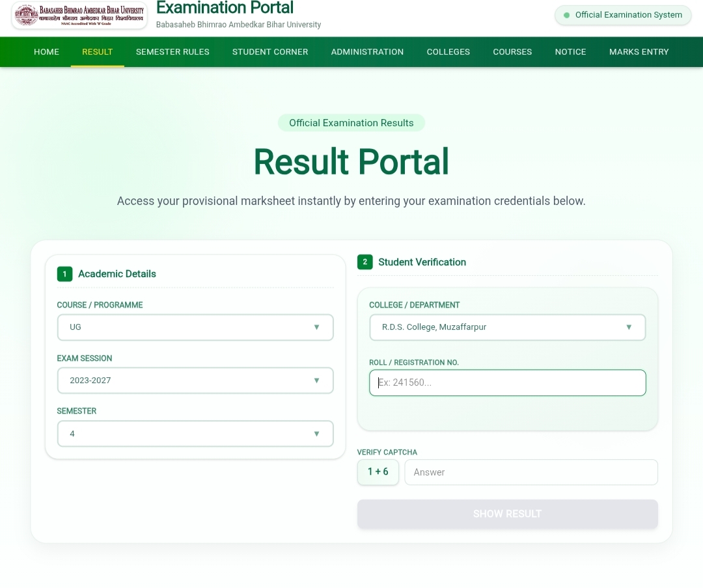Click the Result Portal heading
Screen dimensions: 703x588
tap(351, 161)
